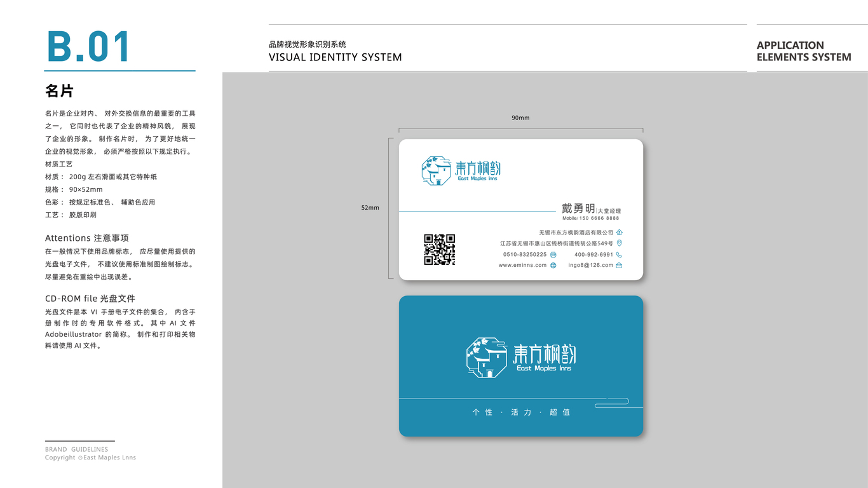Click the 规格: 90×52mm specification line
868x488 pixels.
pos(74,189)
